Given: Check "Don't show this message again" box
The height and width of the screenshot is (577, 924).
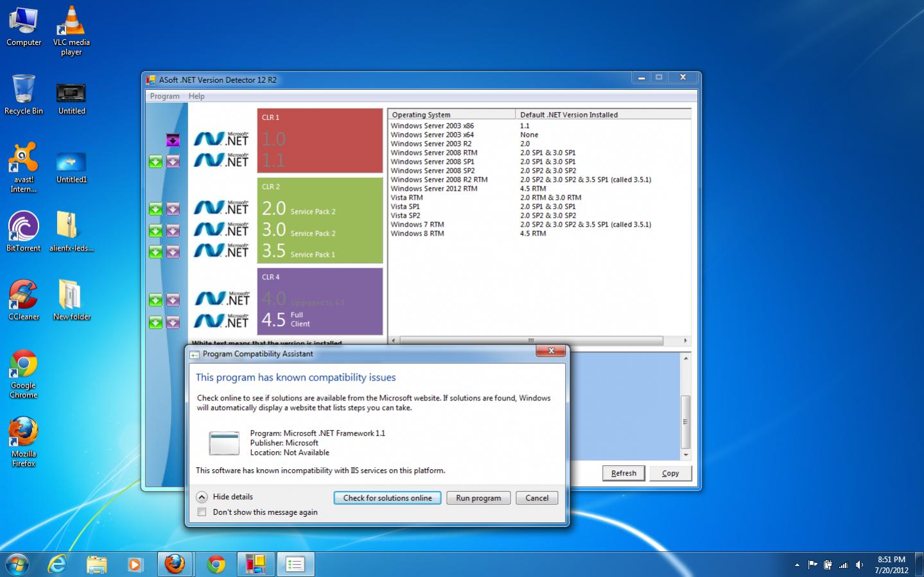Looking at the screenshot, I should tap(202, 512).
